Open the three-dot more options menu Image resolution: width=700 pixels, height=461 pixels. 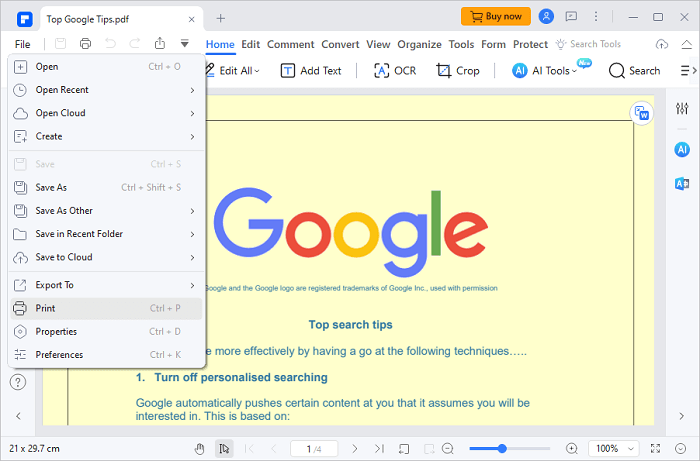pyautogui.click(x=596, y=17)
